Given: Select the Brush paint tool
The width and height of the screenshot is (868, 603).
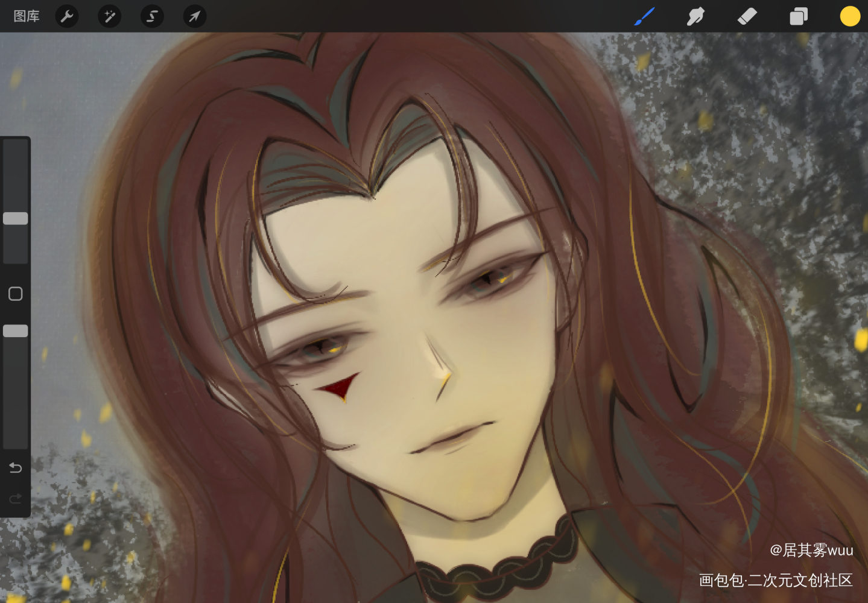Looking at the screenshot, I should 644,16.
